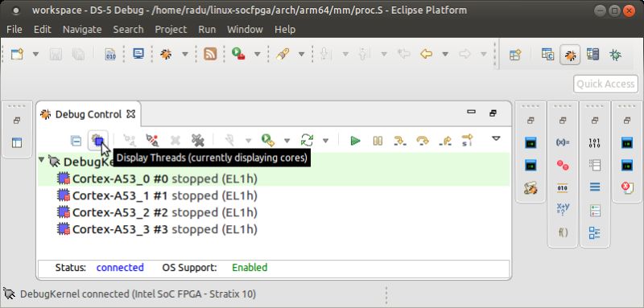Image resolution: width=644 pixels, height=308 pixels.
Task: Open the External Tools dropdown arrow
Action: (x=257, y=54)
